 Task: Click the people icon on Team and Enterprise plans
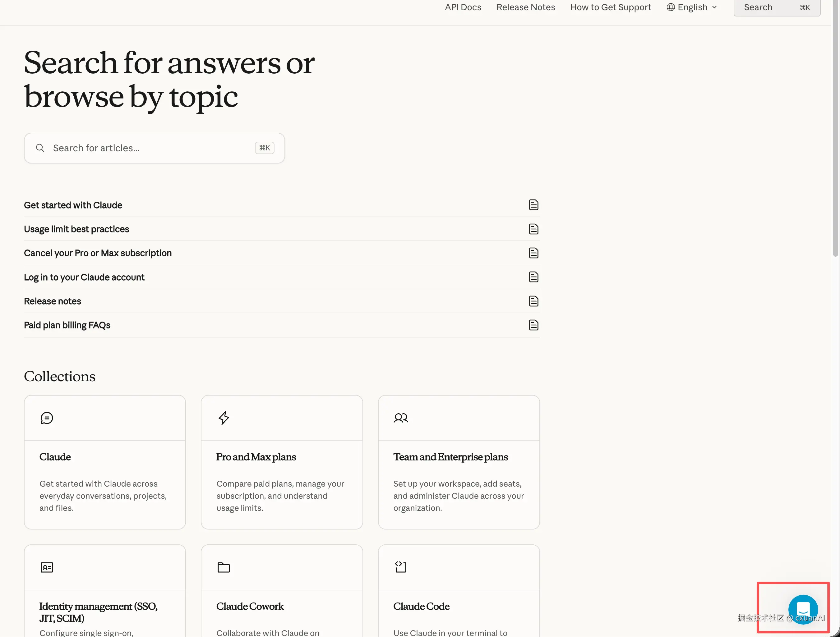(x=401, y=418)
